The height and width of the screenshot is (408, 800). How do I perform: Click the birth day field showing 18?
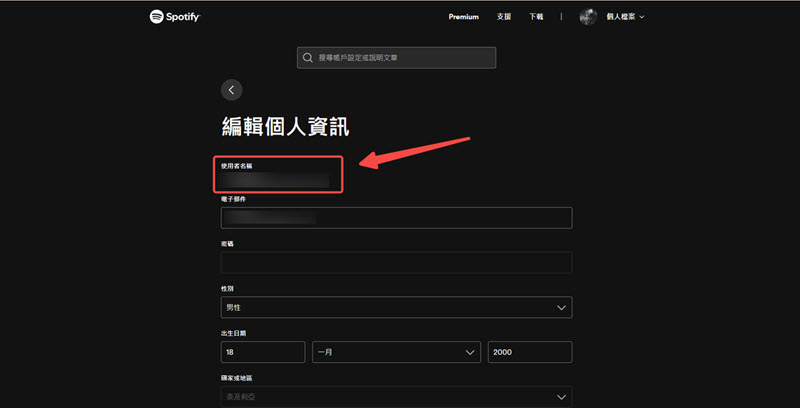point(262,352)
